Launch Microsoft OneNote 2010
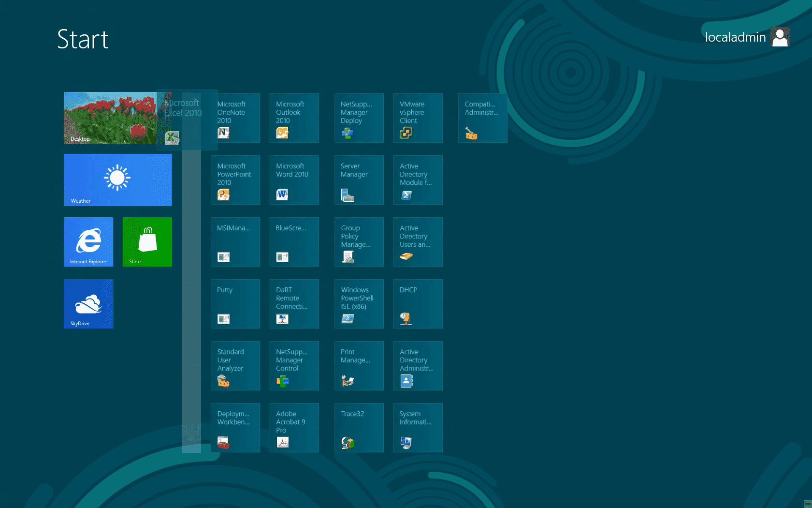Screen dimensions: 812x508 [235, 118]
